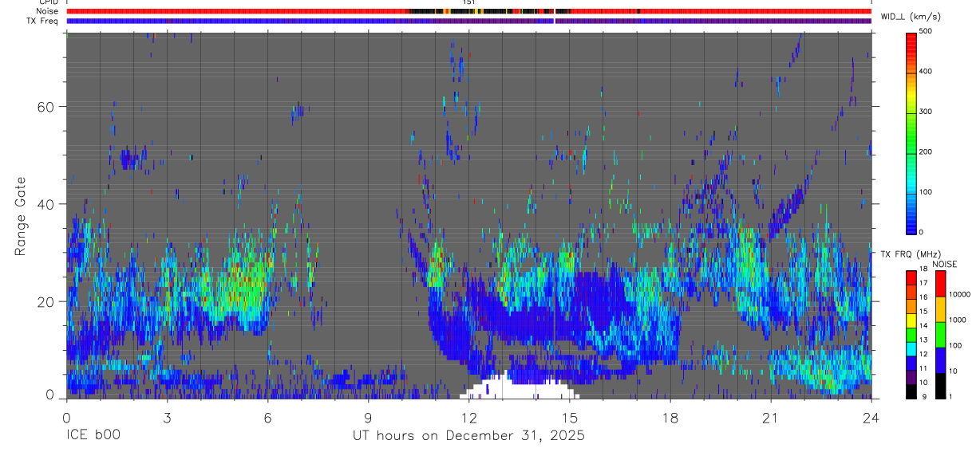
Task: Click the 'TX Freq' row label at top
Action: click(43, 21)
